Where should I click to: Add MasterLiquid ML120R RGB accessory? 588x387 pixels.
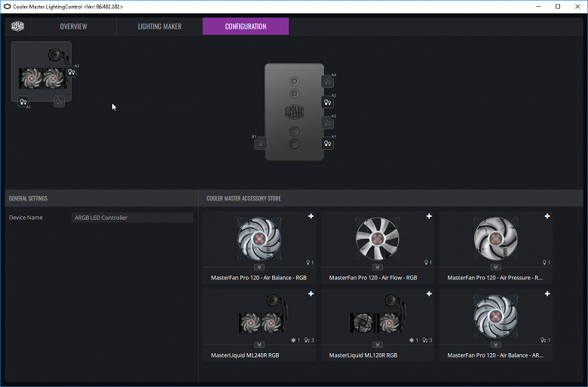pos(429,294)
